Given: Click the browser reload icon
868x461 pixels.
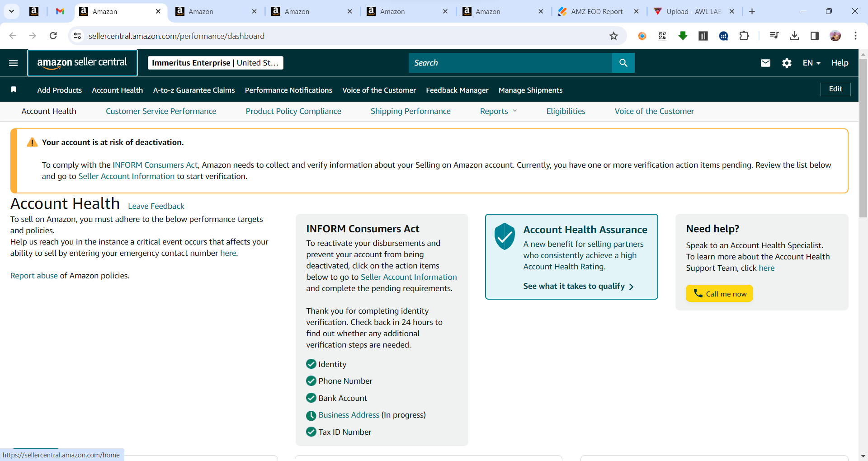Looking at the screenshot, I should [53, 36].
